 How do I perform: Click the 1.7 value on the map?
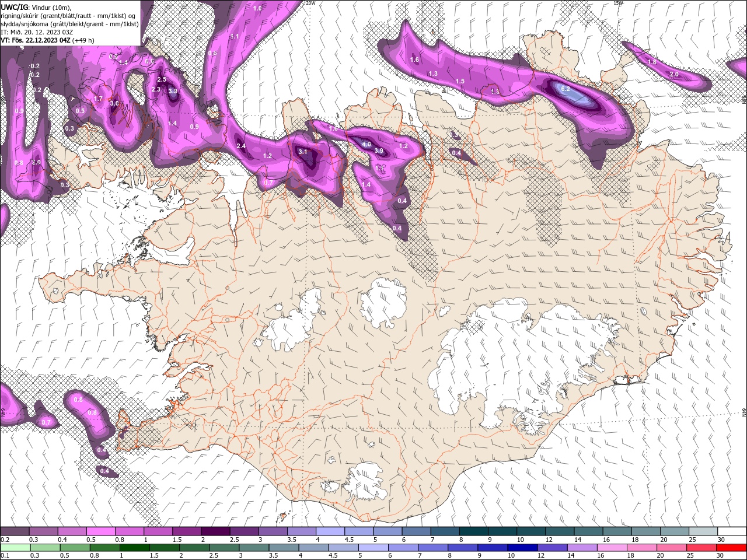(x=98, y=99)
